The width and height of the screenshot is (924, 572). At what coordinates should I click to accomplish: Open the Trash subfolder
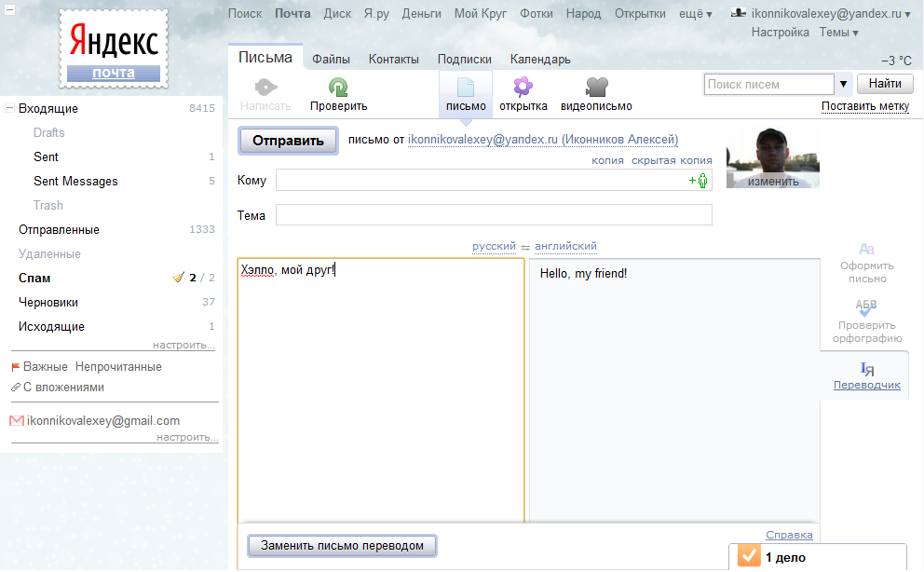pos(48,206)
